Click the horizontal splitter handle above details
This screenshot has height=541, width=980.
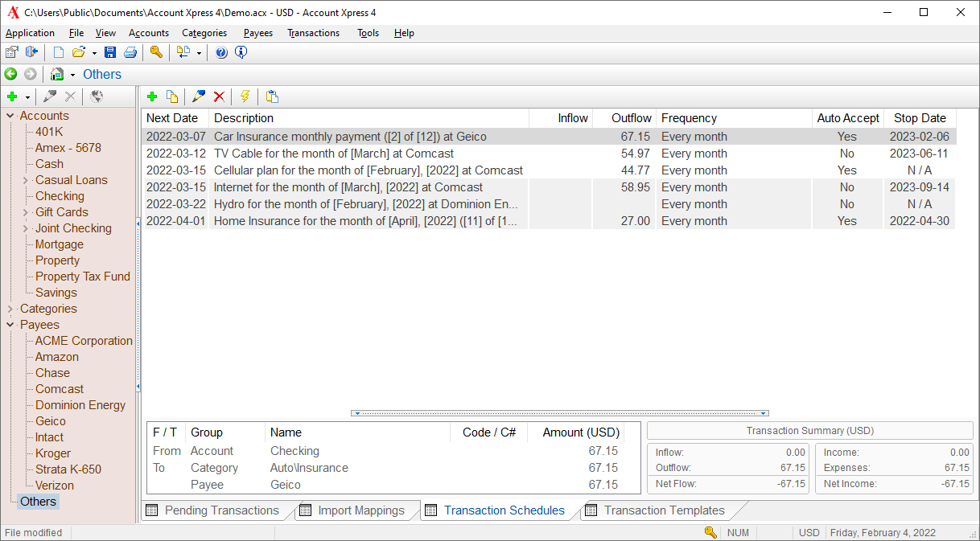[x=560, y=413]
